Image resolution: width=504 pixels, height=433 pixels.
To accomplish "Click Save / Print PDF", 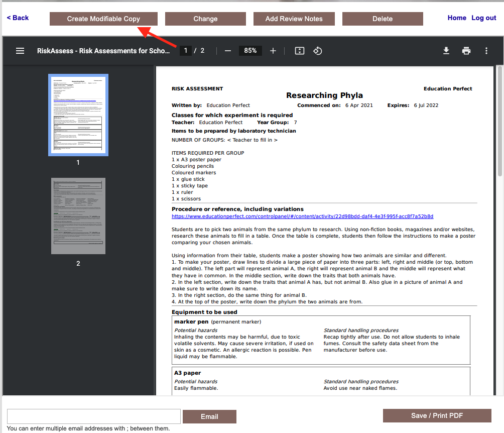I will (x=437, y=415).
